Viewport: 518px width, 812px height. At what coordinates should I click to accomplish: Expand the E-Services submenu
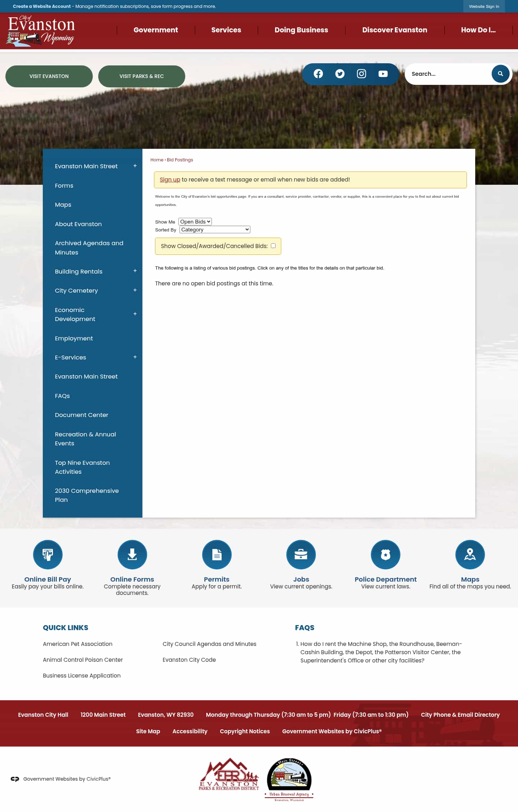click(135, 357)
